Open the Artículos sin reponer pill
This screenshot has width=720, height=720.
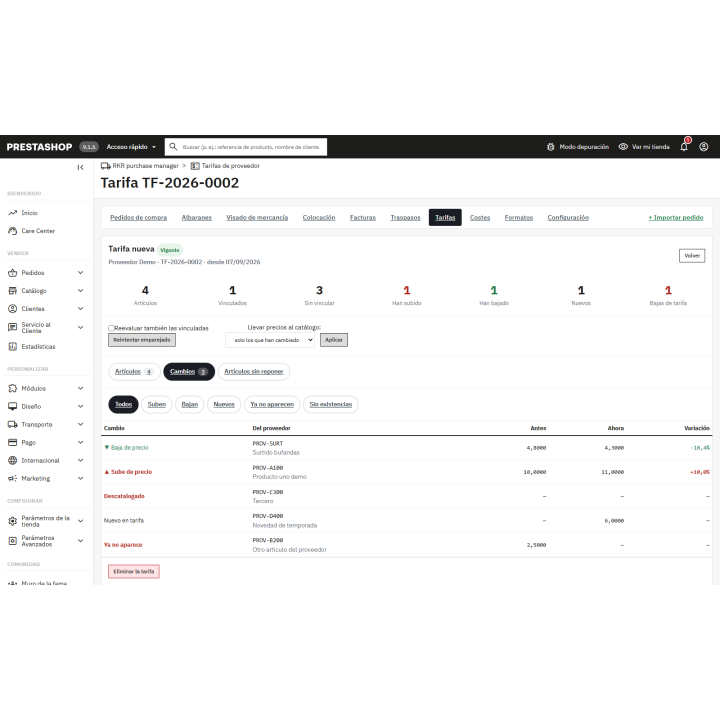tap(253, 372)
